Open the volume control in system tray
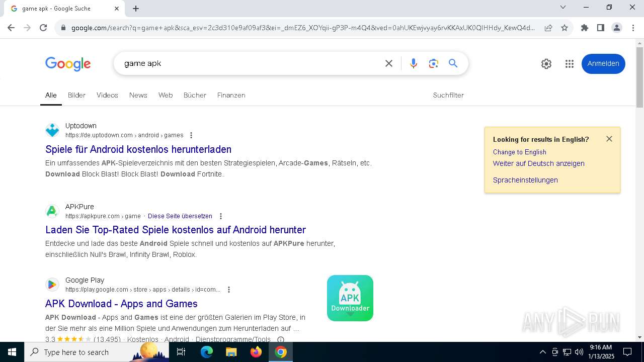 click(579, 352)
